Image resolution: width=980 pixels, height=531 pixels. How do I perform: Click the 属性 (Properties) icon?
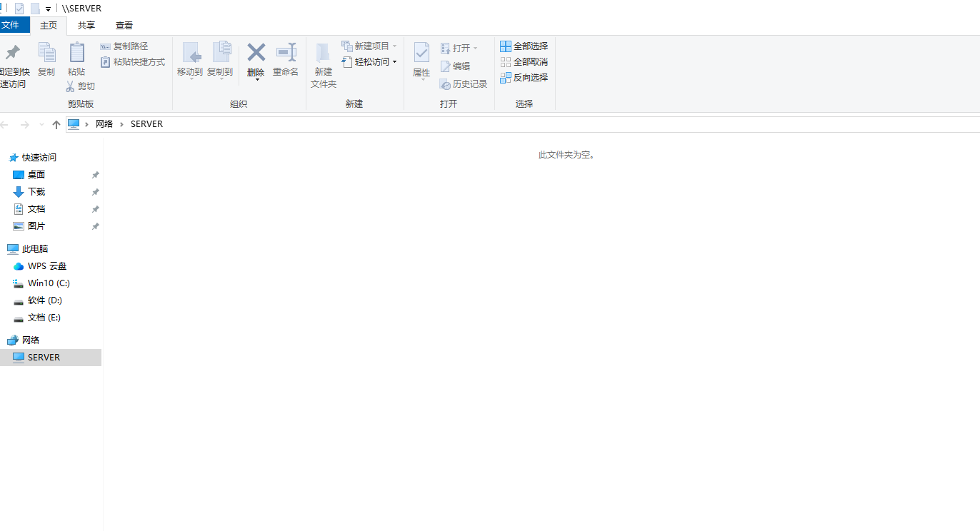pyautogui.click(x=421, y=52)
